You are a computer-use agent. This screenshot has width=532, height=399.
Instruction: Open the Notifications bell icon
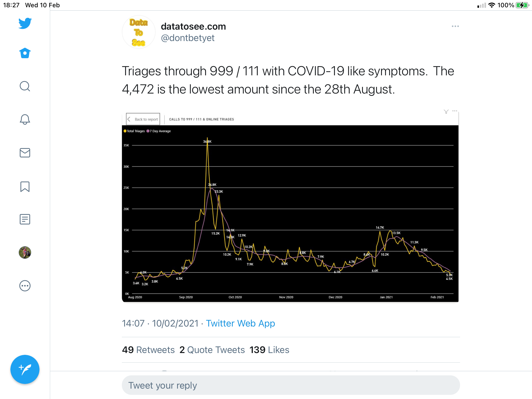pos(25,119)
